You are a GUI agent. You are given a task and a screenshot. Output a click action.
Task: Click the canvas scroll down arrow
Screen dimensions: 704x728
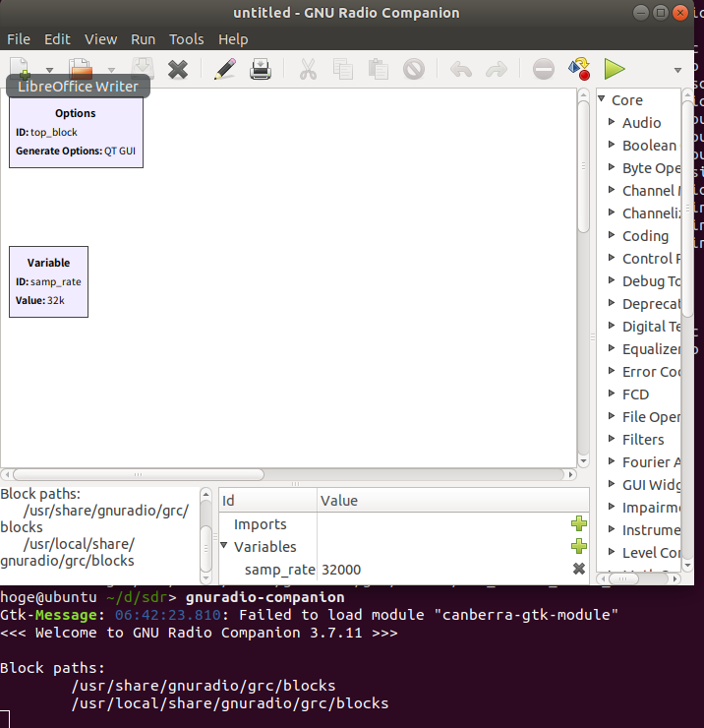(x=583, y=461)
